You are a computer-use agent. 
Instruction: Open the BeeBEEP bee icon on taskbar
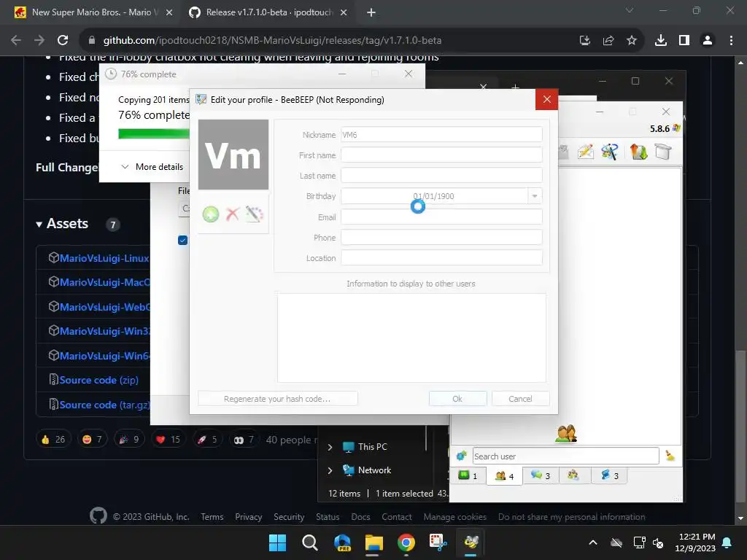click(471, 542)
